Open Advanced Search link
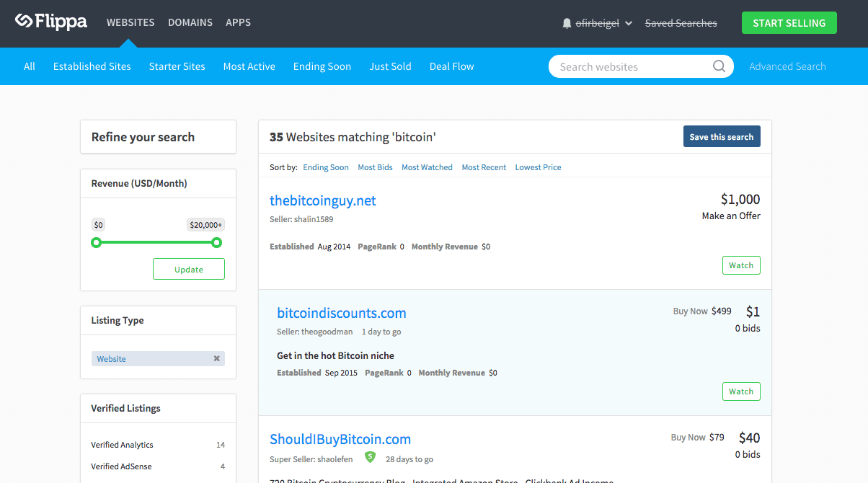Image resolution: width=868 pixels, height=483 pixels. (x=787, y=66)
